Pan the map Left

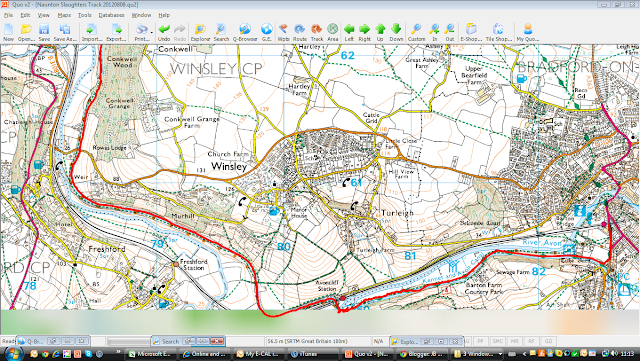coord(349,32)
